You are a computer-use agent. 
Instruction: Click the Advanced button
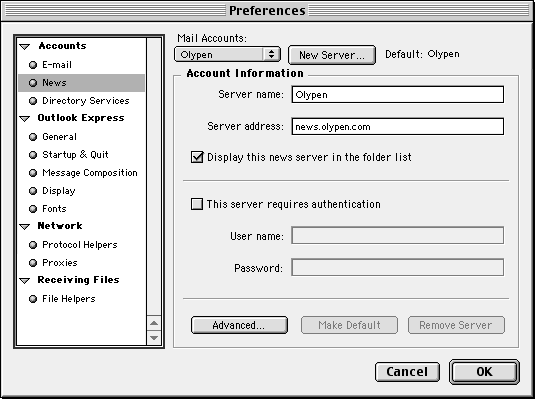pos(239,325)
